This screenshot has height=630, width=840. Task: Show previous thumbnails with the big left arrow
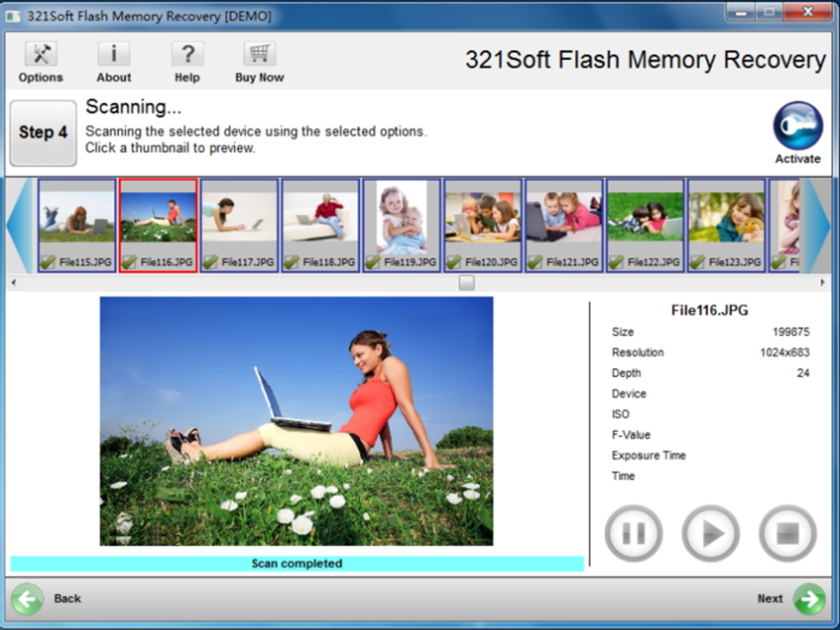tap(19, 226)
